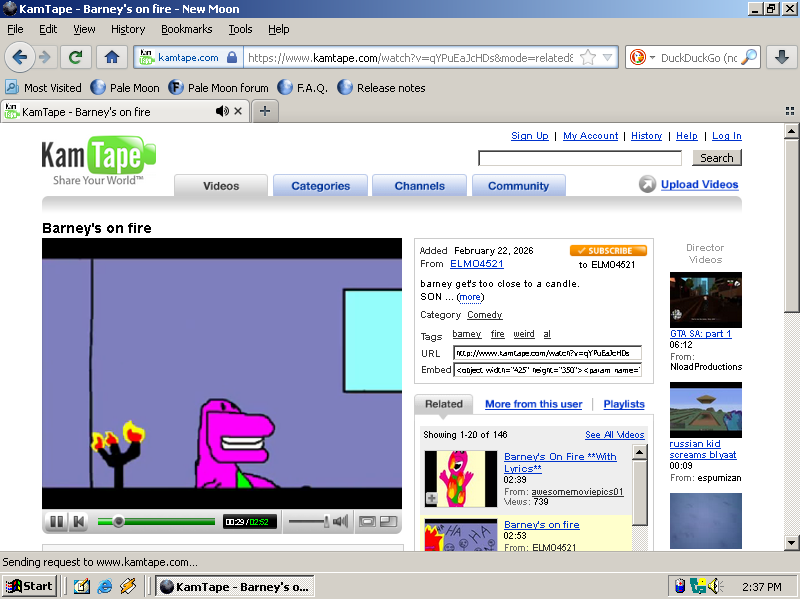Viewport: 800px width, 599px height.
Task: Open the F.A.Q. bookmark
Action: pyautogui.click(x=303, y=88)
